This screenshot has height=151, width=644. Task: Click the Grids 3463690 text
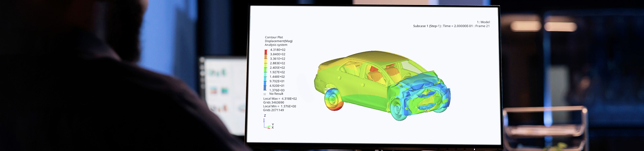pyautogui.click(x=274, y=102)
